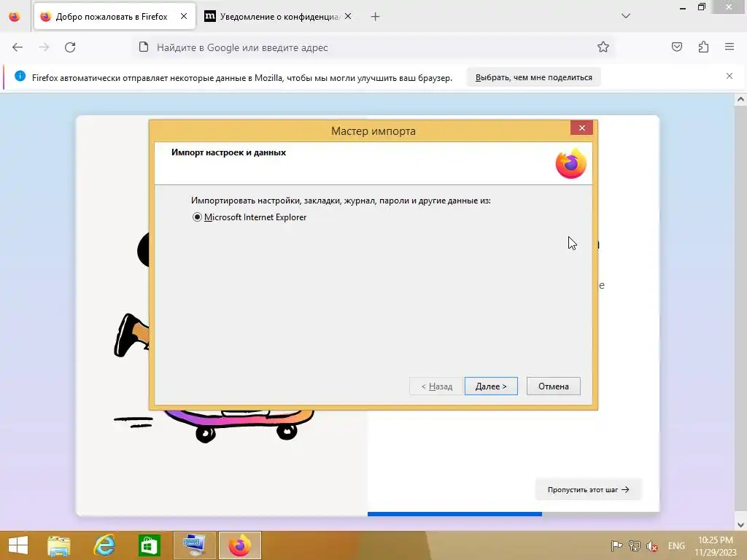
Task: Open Action Center flag in tray
Action: 616,545
